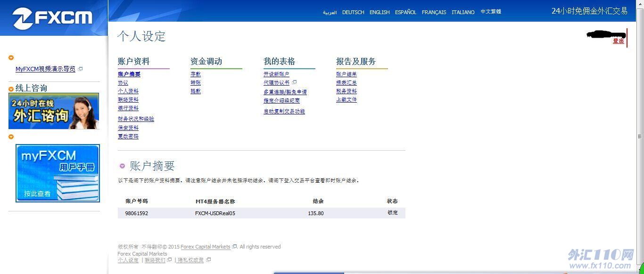Image resolution: width=644 pixels, height=274 pixels.
Task: Click the 24小时免佣金外汇交易 header text
Action: [589, 11]
